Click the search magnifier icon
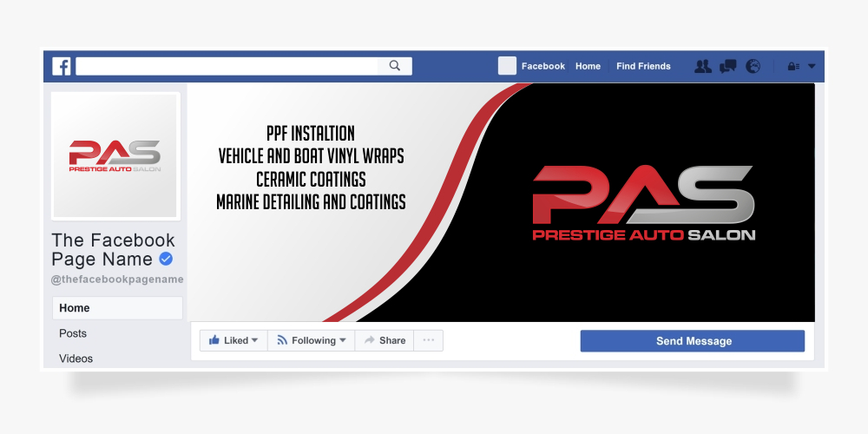This screenshot has width=868, height=434. (x=395, y=66)
